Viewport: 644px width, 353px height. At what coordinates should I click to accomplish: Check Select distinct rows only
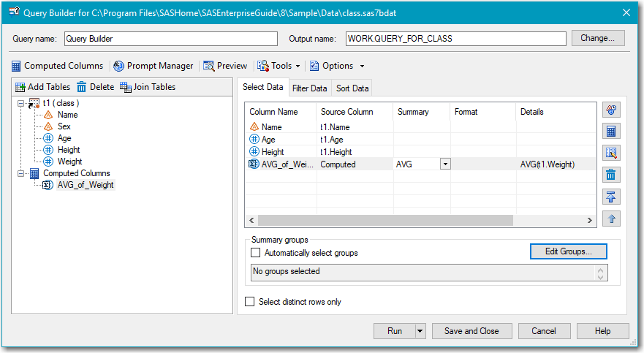tap(250, 302)
